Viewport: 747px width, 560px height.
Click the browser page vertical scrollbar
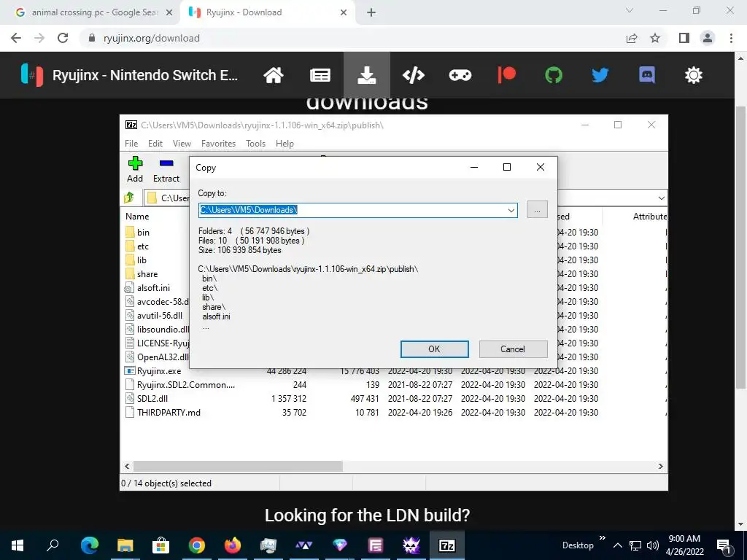click(740, 248)
